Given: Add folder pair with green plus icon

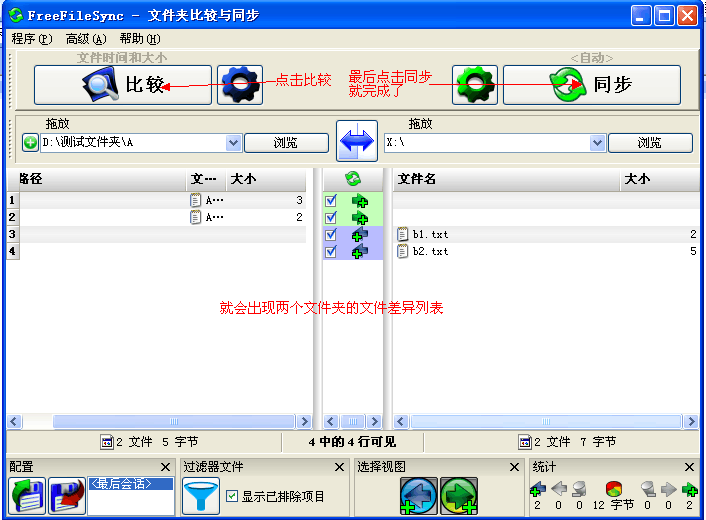Looking at the screenshot, I should coord(30,143).
